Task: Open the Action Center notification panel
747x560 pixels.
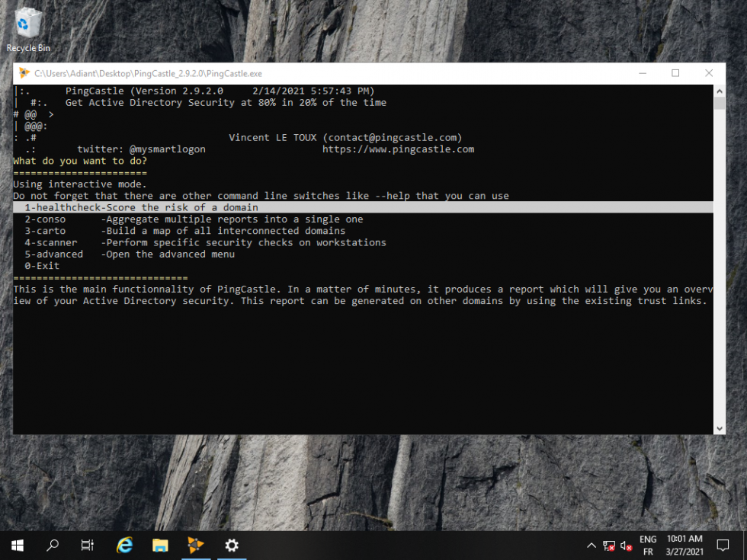Action: point(723,545)
